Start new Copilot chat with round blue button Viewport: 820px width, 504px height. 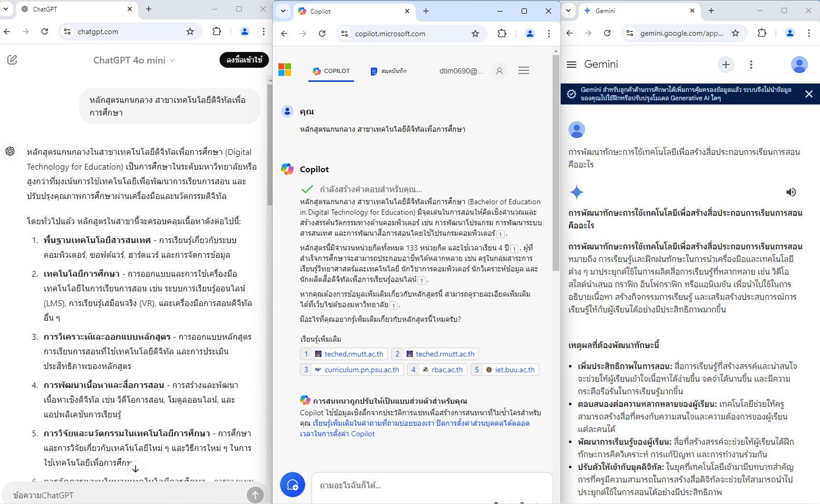[x=293, y=485]
